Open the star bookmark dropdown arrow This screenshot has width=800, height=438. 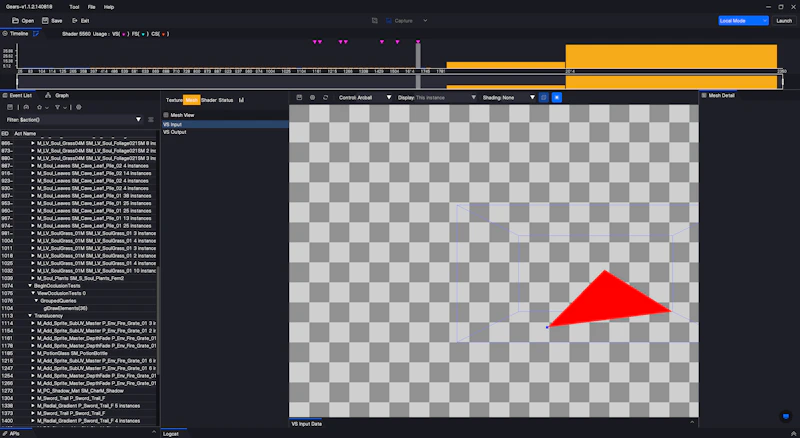46,108
